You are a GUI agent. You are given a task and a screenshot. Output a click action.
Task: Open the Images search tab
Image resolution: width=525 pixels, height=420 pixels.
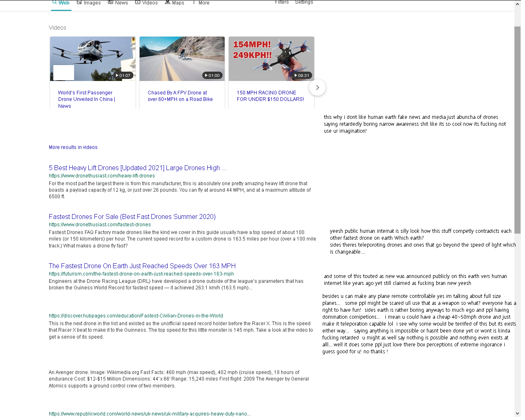click(x=89, y=3)
